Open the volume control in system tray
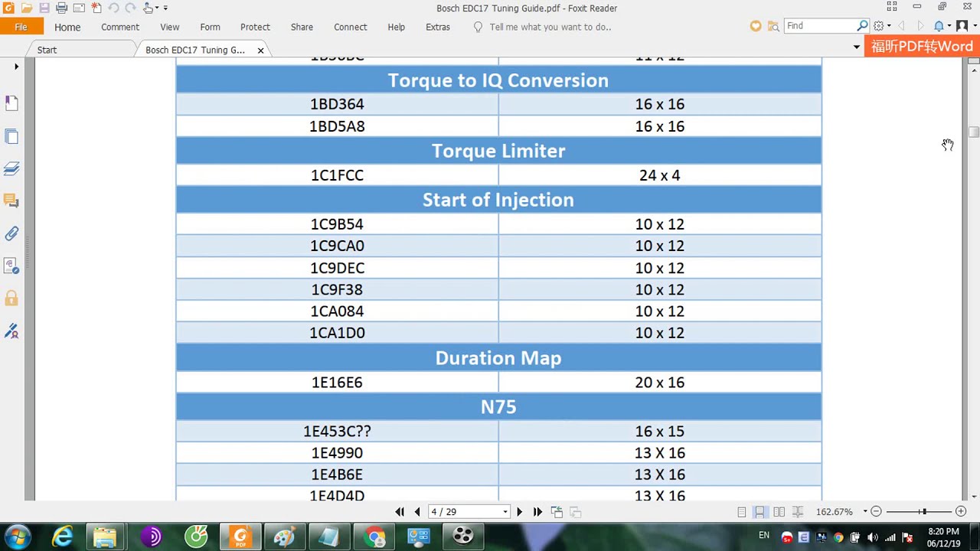The height and width of the screenshot is (551, 980). 873,537
